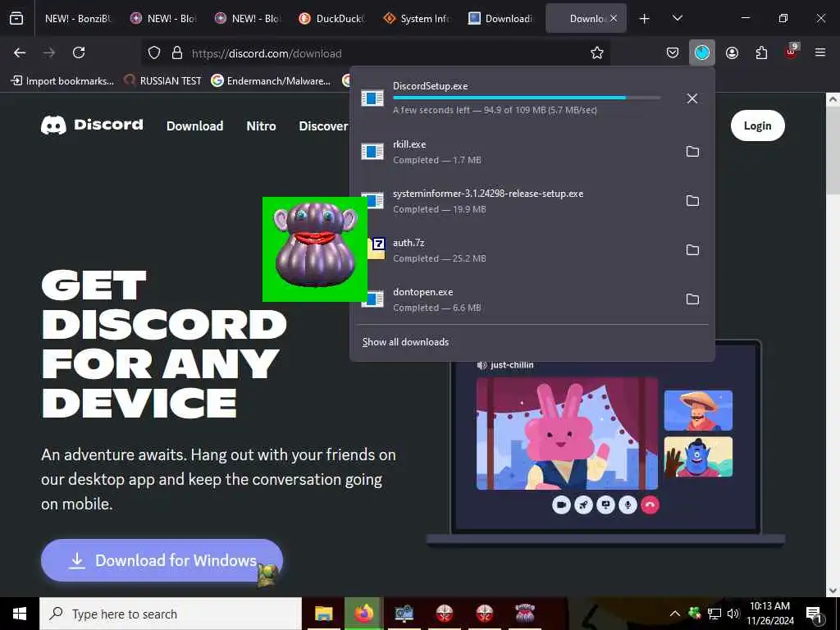Open File Explorer from taskbar
This screenshot has width=840, height=630.
323,614
